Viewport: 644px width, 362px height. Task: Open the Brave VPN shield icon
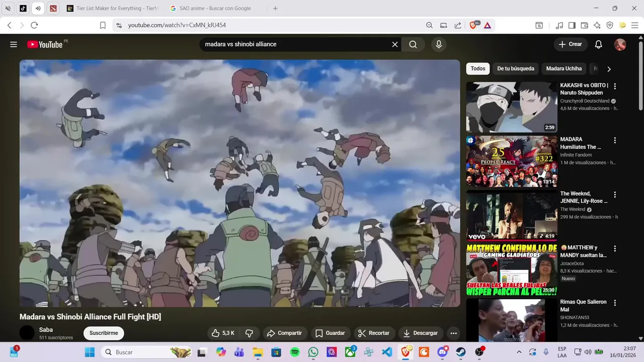tap(610, 25)
